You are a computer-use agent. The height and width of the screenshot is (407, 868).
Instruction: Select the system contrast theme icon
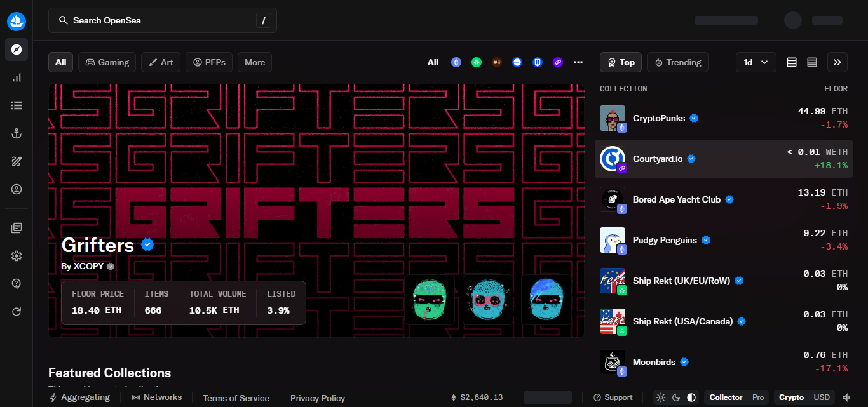691,397
